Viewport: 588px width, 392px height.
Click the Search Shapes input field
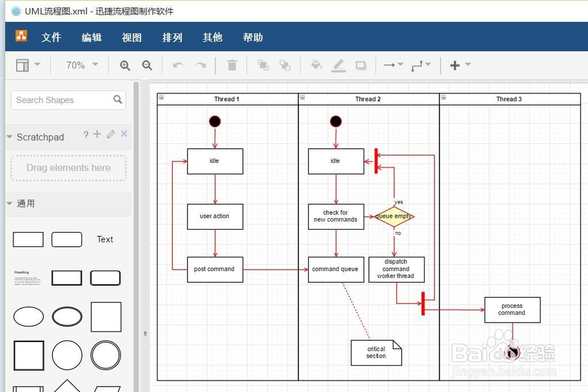tap(62, 100)
